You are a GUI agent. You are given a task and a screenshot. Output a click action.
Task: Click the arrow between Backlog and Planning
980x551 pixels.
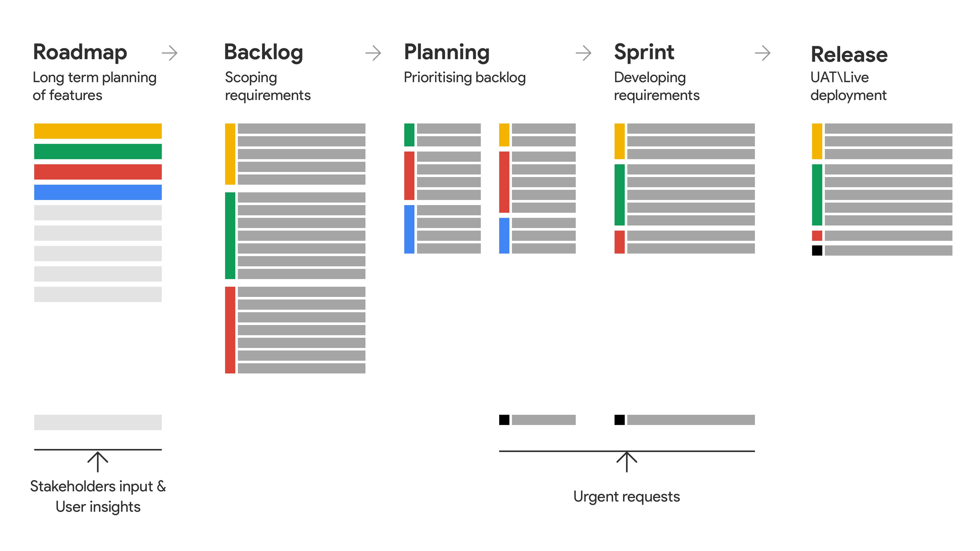click(373, 53)
